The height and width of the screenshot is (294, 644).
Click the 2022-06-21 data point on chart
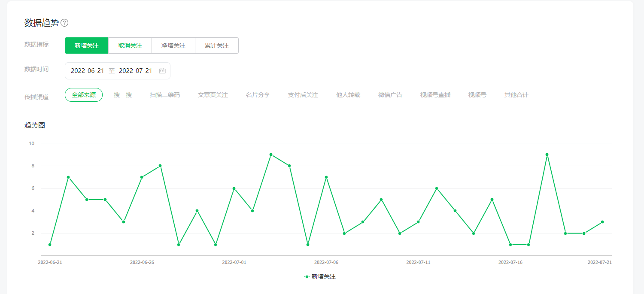pos(50,245)
